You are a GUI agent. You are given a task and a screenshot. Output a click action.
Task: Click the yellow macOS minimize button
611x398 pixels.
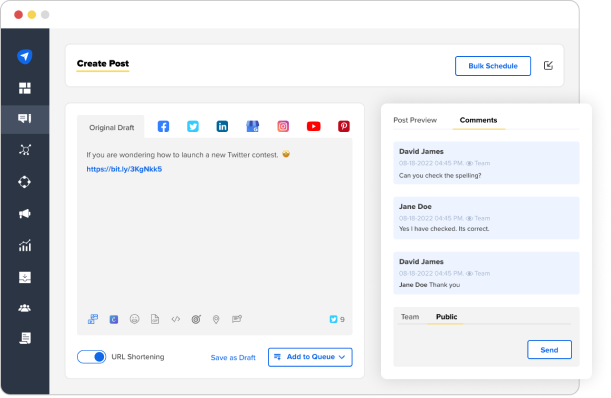point(32,15)
